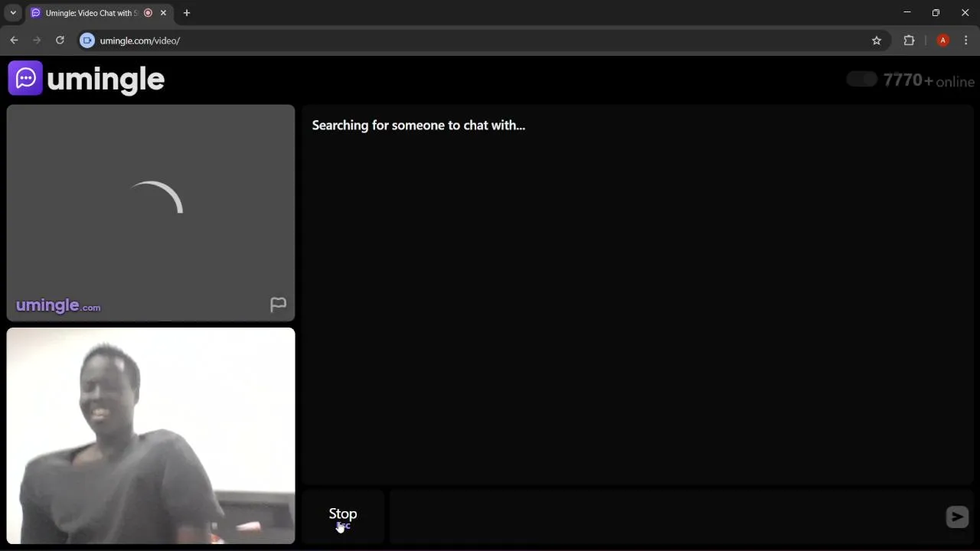Click the 'Searching for someone to chat with...' text
The image size is (980, 551).
(x=418, y=126)
